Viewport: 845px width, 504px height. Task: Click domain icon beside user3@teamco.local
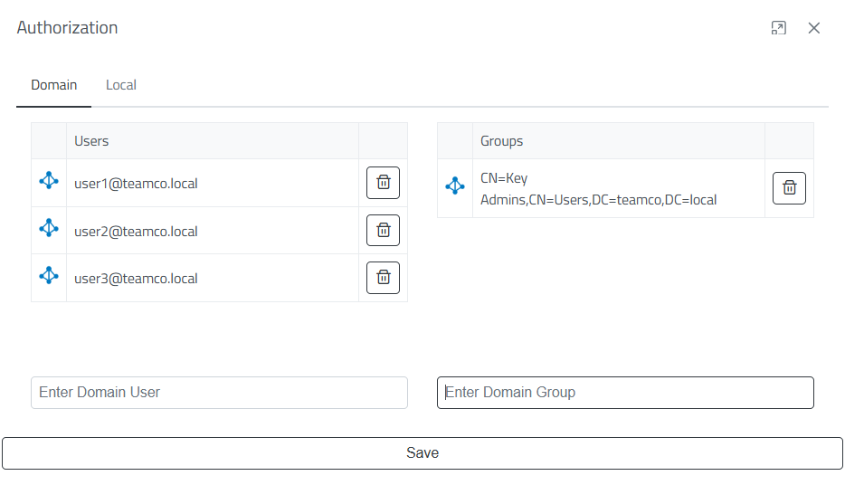tap(49, 277)
